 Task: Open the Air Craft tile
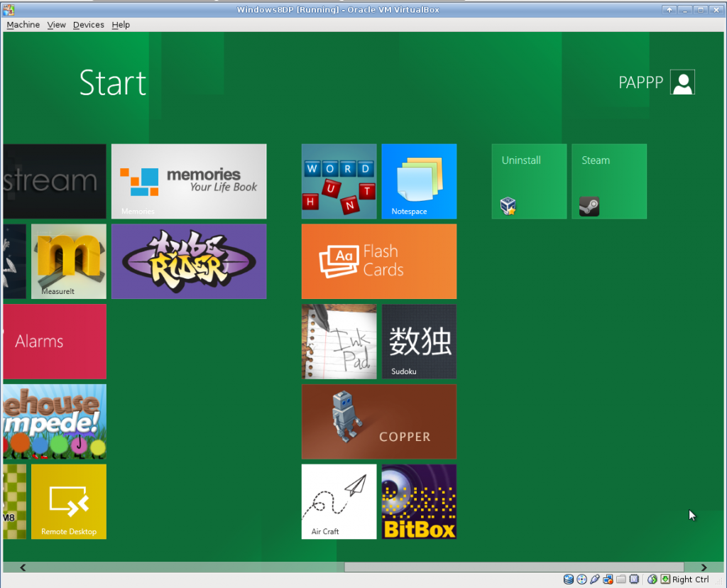tap(339, 501)
